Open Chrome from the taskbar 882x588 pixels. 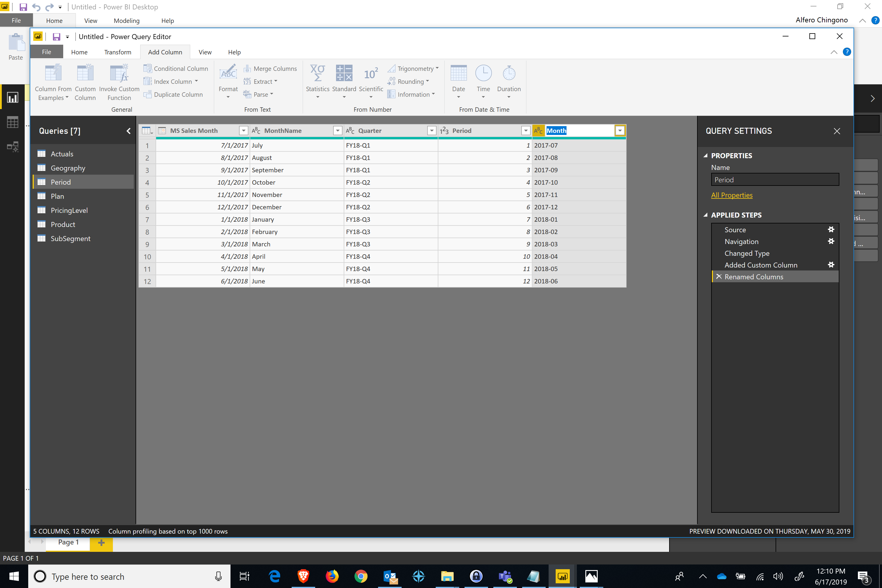click(x=361, y=576)
